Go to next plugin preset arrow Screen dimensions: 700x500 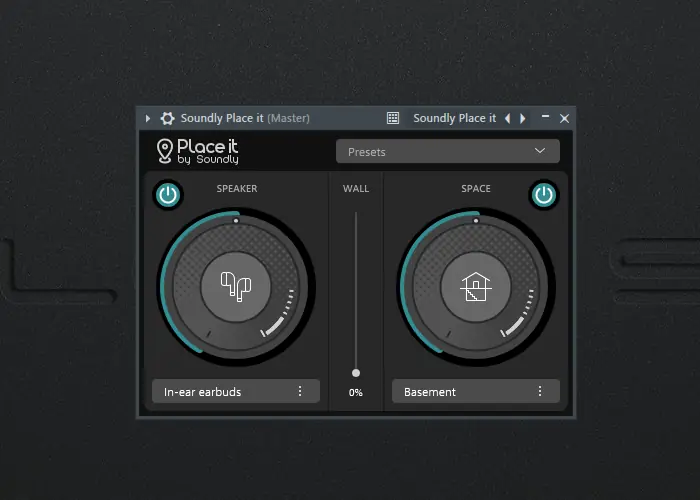(522, 118)
